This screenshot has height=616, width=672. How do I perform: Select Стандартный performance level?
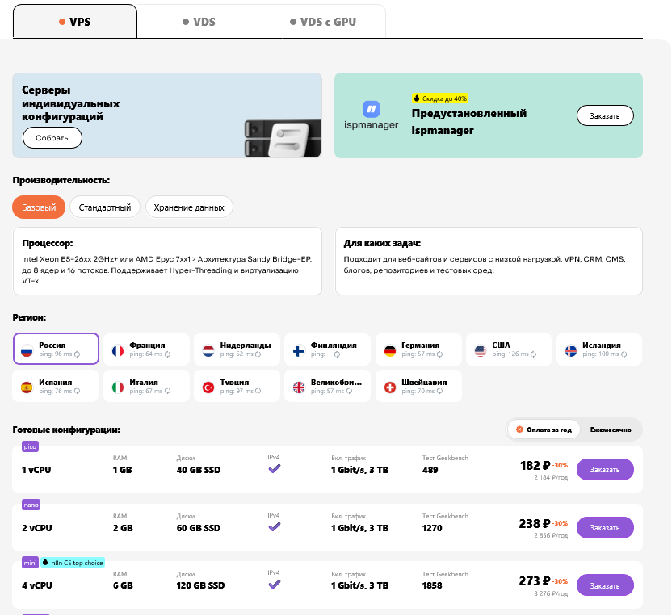[105, 207]
